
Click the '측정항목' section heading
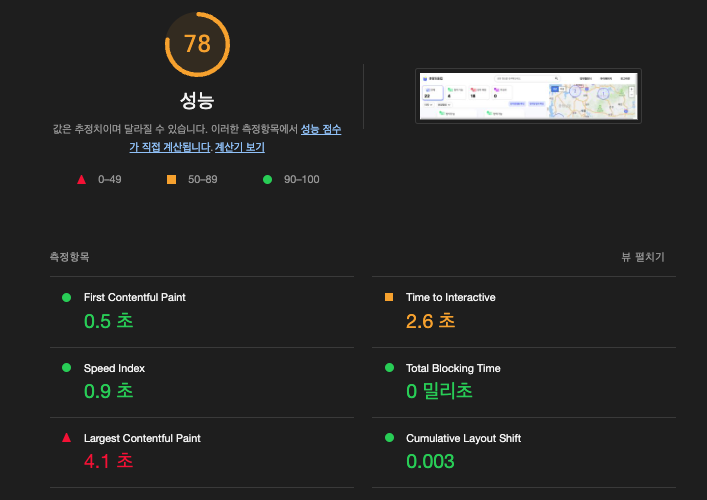[x=69, y=257]
